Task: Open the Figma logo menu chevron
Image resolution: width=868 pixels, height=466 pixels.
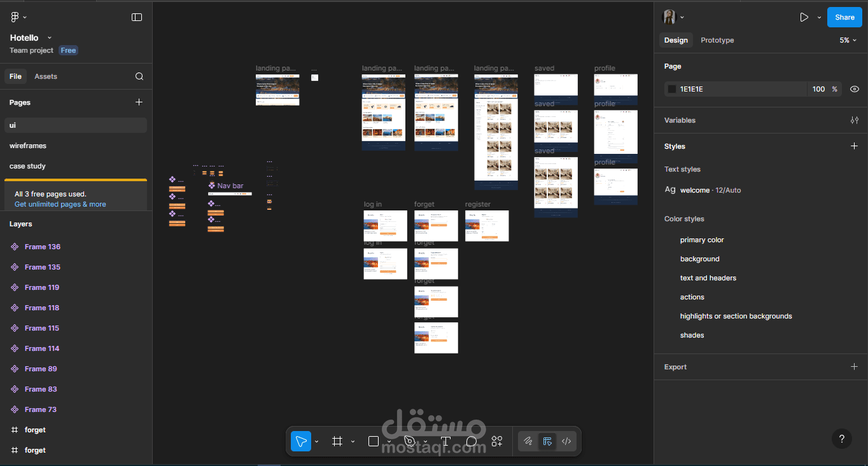Action: point(25,17)
